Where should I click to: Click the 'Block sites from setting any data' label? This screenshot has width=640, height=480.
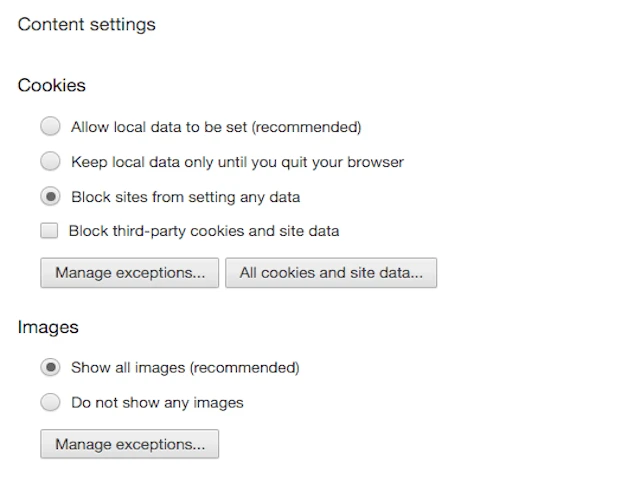[x=185, y=197]
